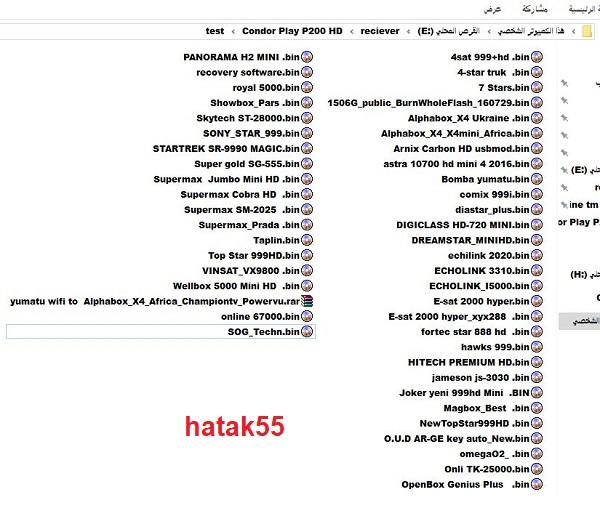The width and height of the screenshot is (600, 508).
Task: Select ECHOLINK_I5000.bin file name
Action: [479, 286]
